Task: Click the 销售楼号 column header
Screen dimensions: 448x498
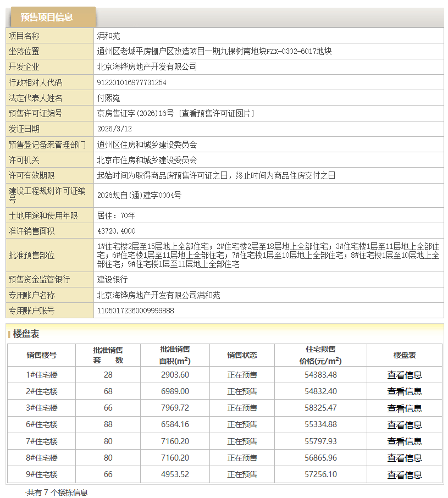Action: point(41,355)
